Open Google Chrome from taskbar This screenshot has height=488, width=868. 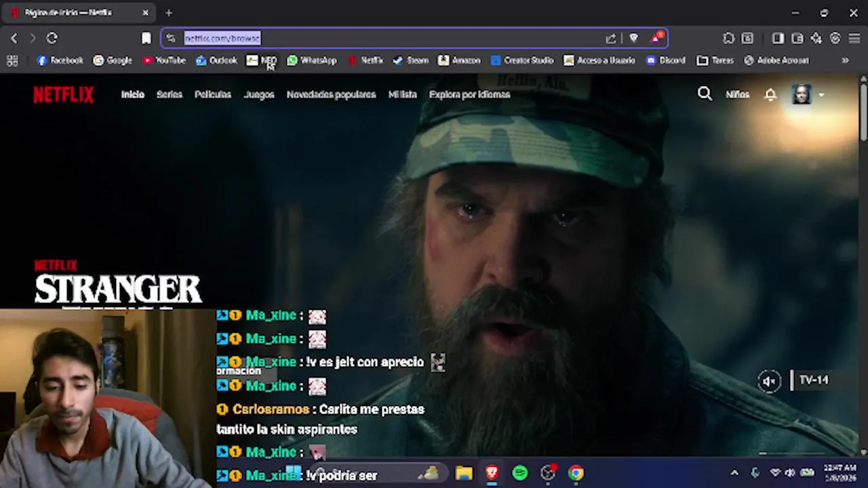(x=576, y=473)
